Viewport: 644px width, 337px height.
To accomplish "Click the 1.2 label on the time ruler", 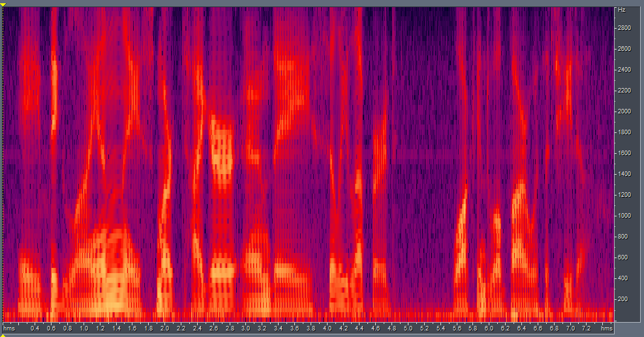I will pos(100,329).
